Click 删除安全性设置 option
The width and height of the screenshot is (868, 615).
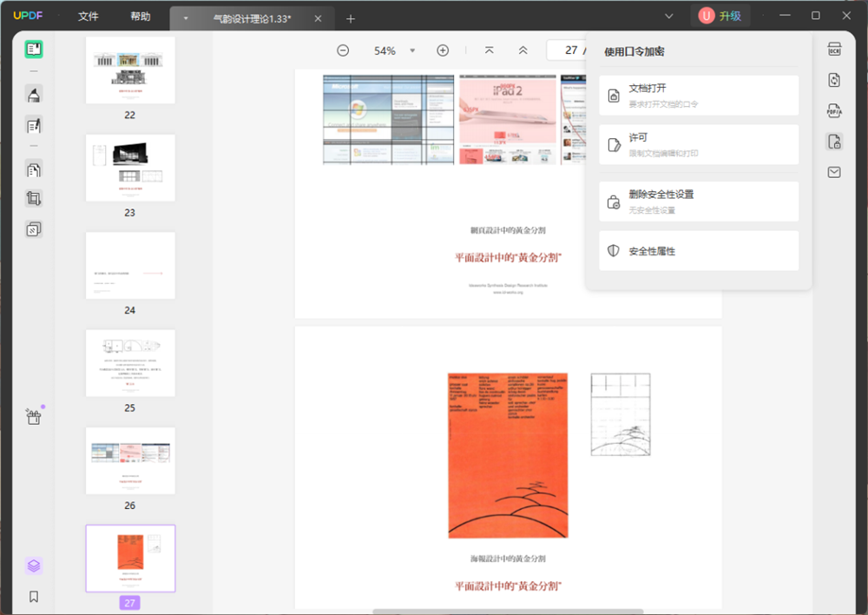[x=699, y=202]
